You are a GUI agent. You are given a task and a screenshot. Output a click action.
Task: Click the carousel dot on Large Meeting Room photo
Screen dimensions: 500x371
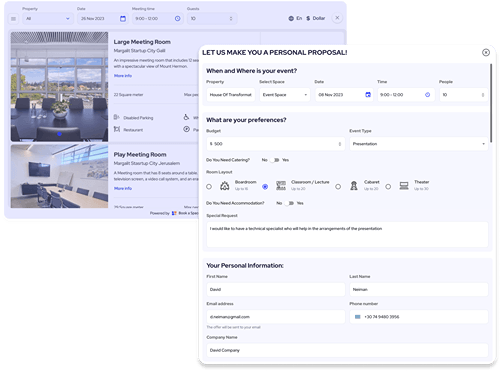(x=59, y=134)
